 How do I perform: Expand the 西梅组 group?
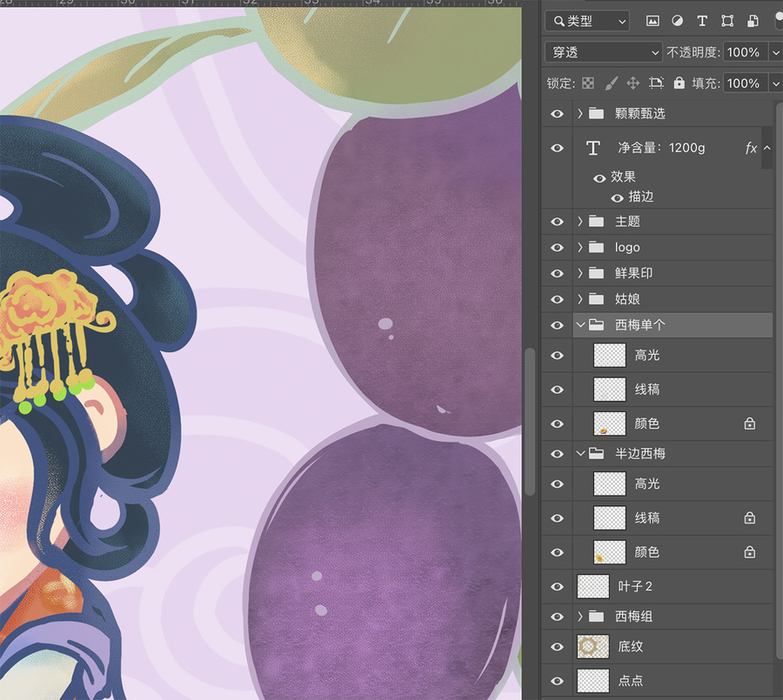pyautogui.click(x=579, y=617)
